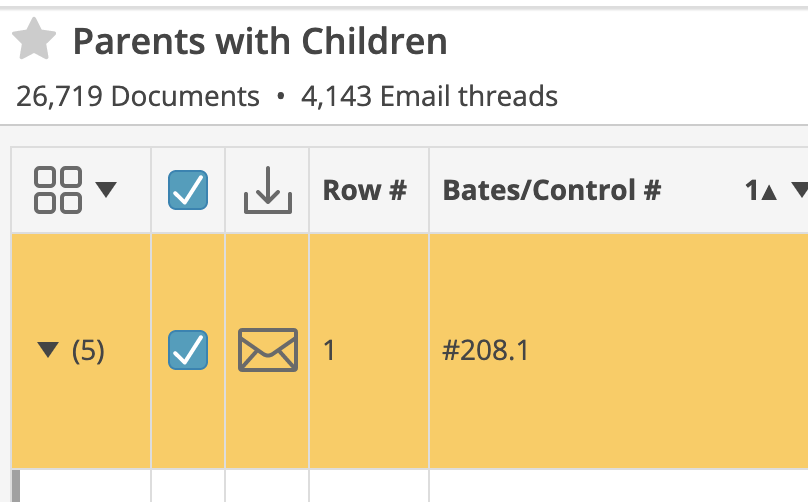Click the Parents with Children title
This screenshot has width=808, height=502.
(x=260, y=41)
